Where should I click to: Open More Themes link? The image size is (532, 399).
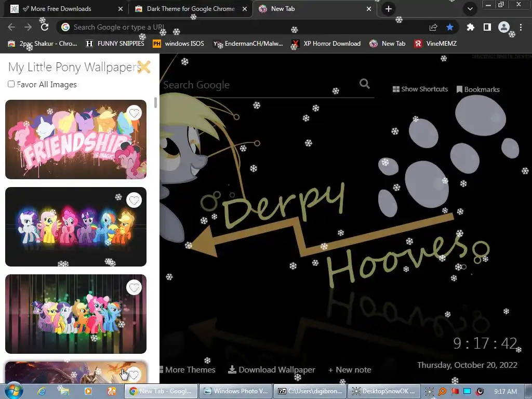click(x=188, y=369)
